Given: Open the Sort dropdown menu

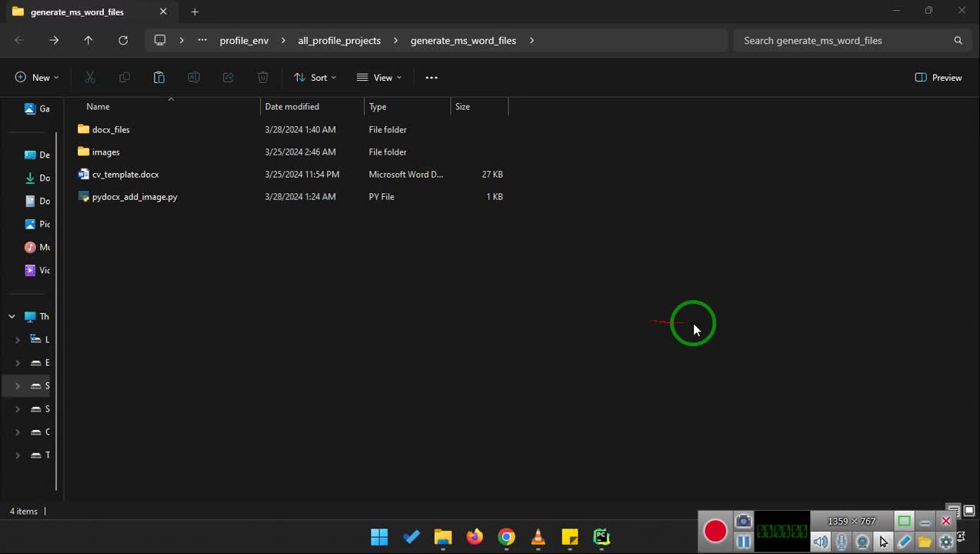Looking at the screenshot, I should 315,78.
